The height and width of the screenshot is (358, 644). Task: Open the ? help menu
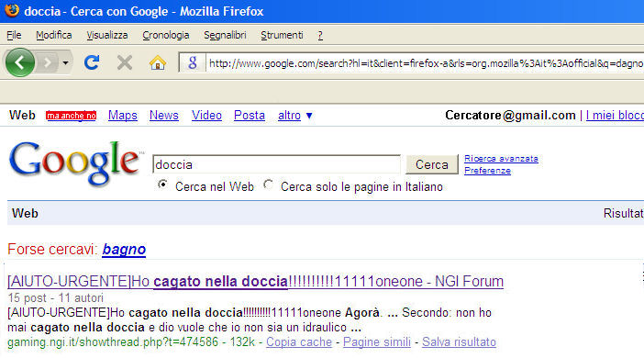(320, 36)
